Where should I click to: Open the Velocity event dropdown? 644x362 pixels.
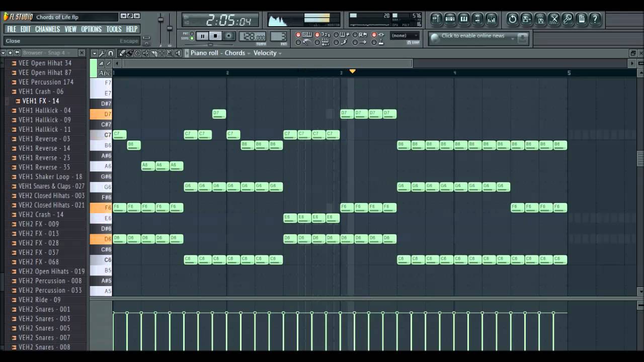coord(268,53)
